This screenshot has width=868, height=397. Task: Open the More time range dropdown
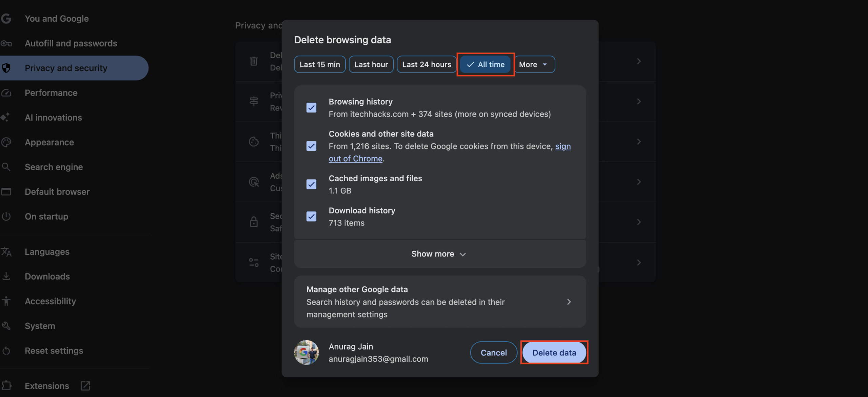pyautogui.click(x=534, y=64)
